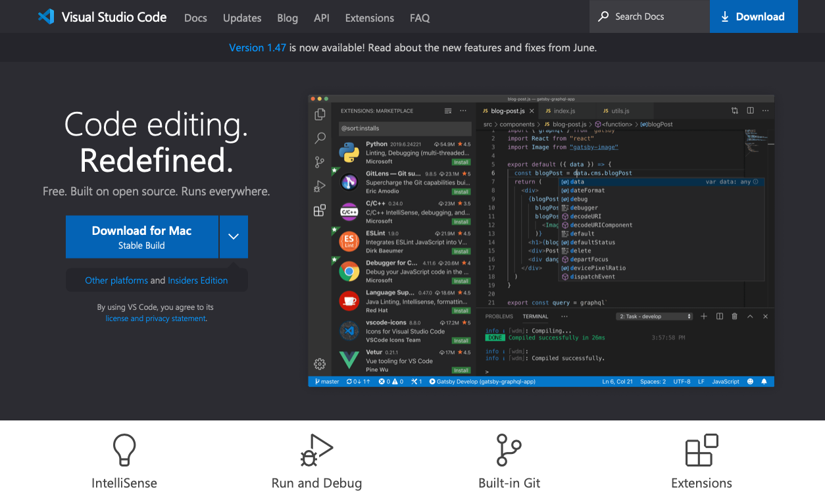Image resolution: width=825 pixels, height=504 pixels.
Task: Open the Updates nav item
Action: (242, 18)
